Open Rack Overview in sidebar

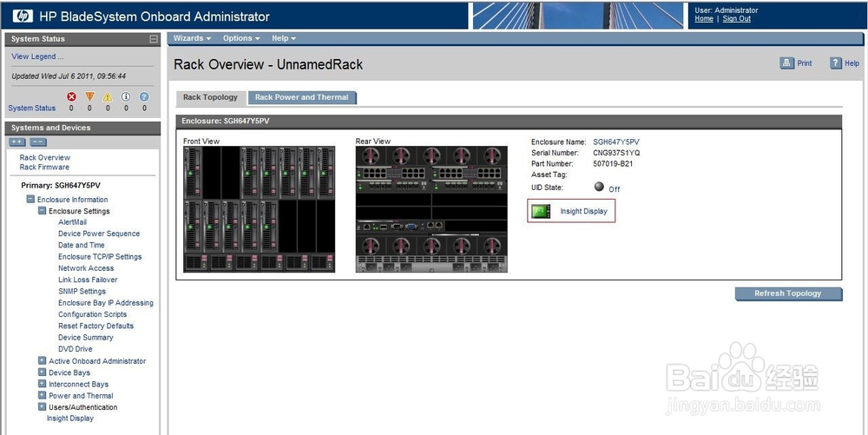coord(45,158)
